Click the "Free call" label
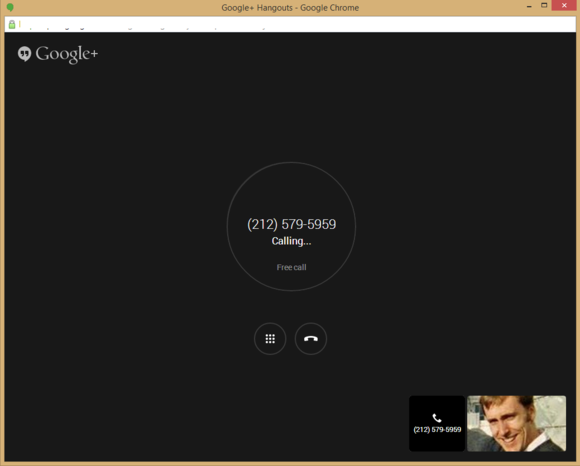 [x=291, y=267]
